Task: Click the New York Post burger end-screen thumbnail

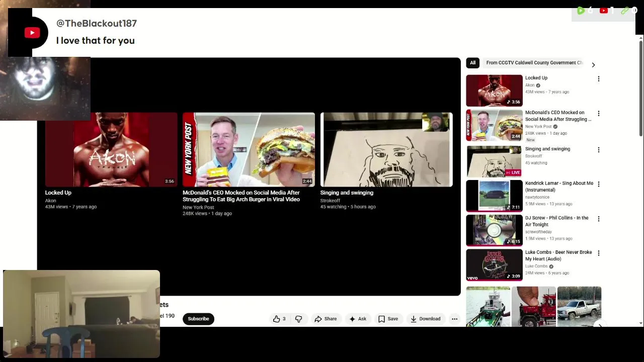Action: tap(249, 149)
